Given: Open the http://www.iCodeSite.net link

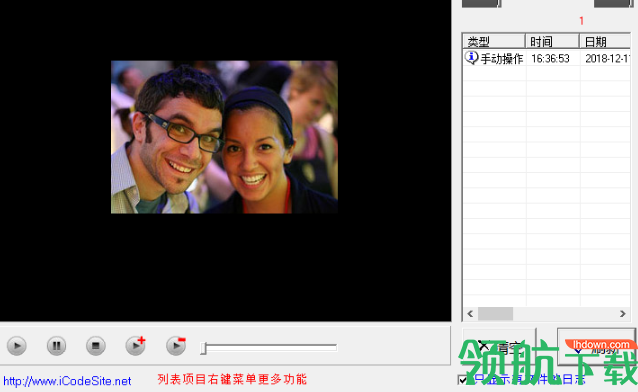Looking at the screenshot, I should pyautogui.click(x=67, y=381).
